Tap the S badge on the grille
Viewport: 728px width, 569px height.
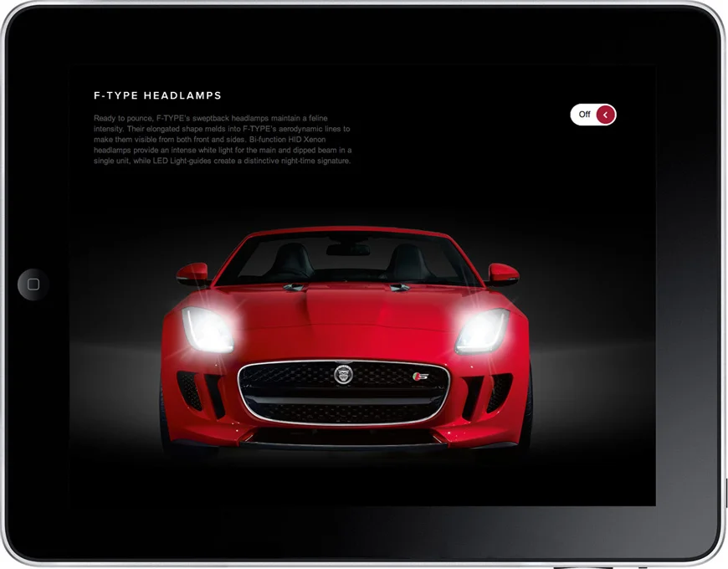(x=420, y=377)
